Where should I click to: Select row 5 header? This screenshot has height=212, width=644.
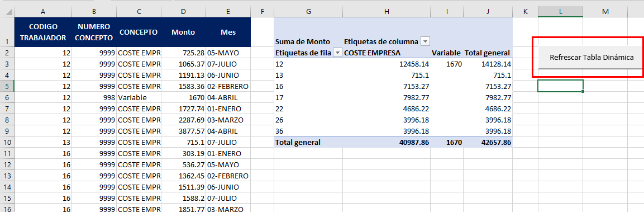point(7,87)
